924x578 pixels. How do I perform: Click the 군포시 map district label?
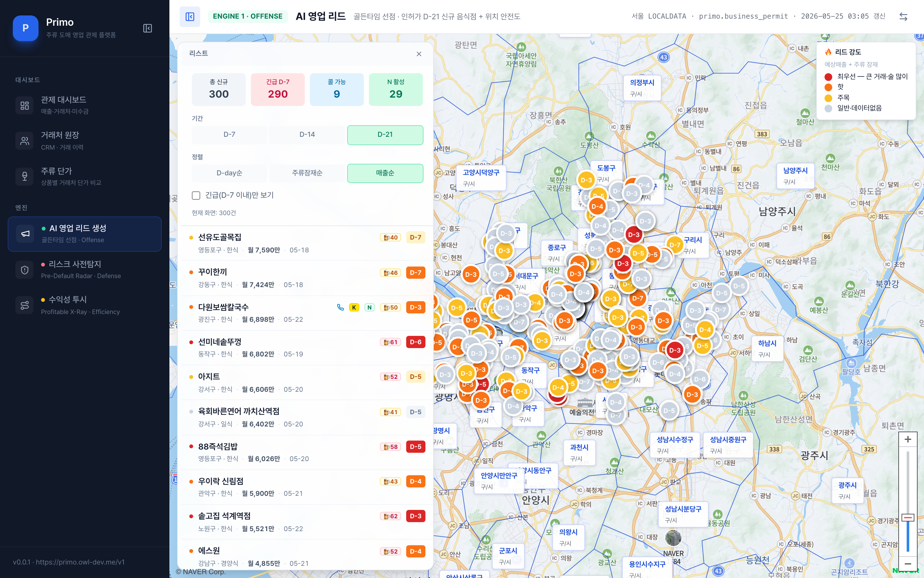(x=508, y=556)
